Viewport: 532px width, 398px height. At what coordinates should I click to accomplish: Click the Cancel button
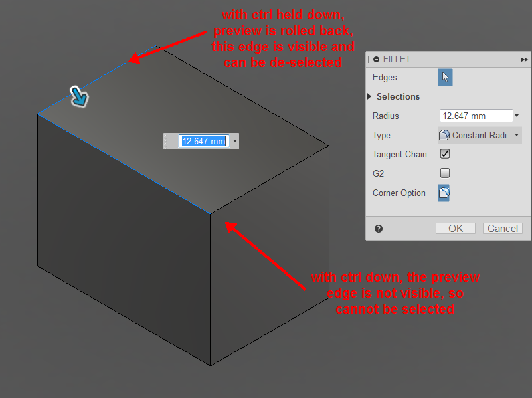click(x=503, y=229)
